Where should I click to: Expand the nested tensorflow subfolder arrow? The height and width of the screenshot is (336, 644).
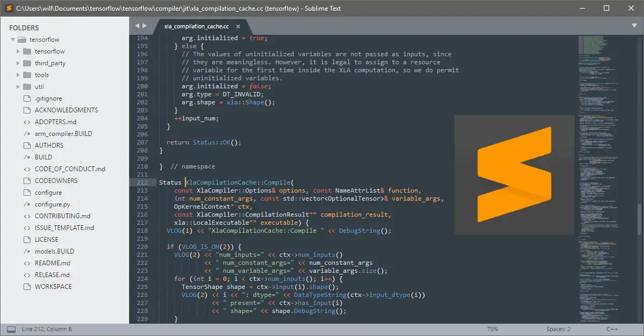pyautogui.click(x=19, y=51)
